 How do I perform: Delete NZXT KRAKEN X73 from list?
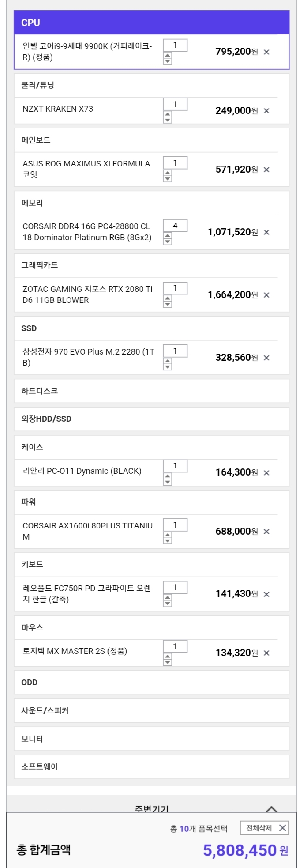pyautogui.click(x=266, y=111)
